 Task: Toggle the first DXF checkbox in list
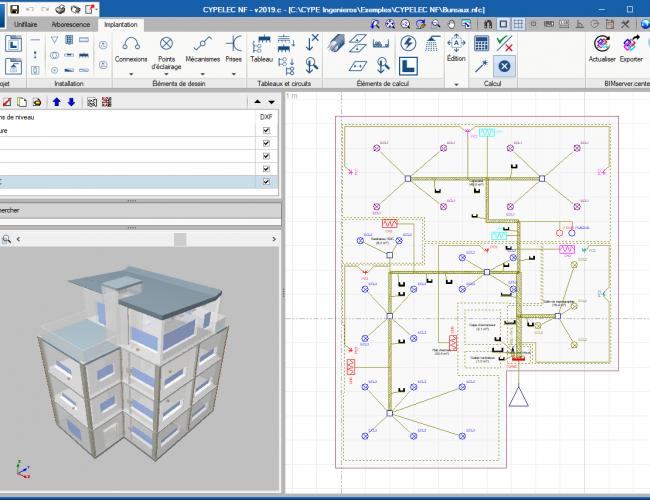[265, 129]
